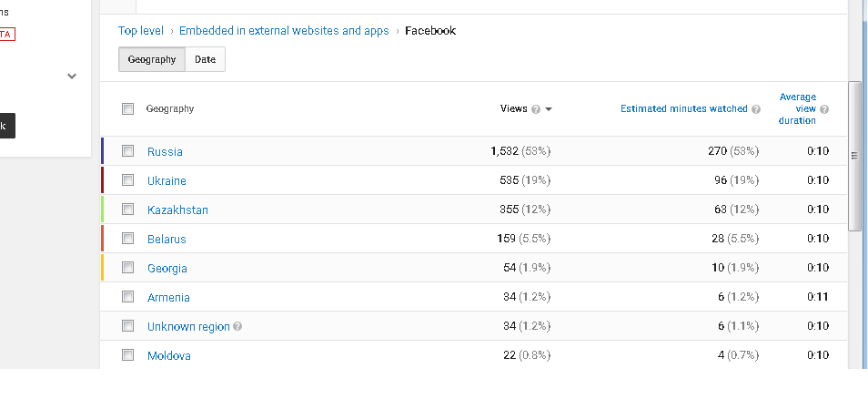The width and height of the screenshot is (868, 399).
Task: Click the Ukraine red color bar
Action: pyautogui.click(x=103, y=180)
